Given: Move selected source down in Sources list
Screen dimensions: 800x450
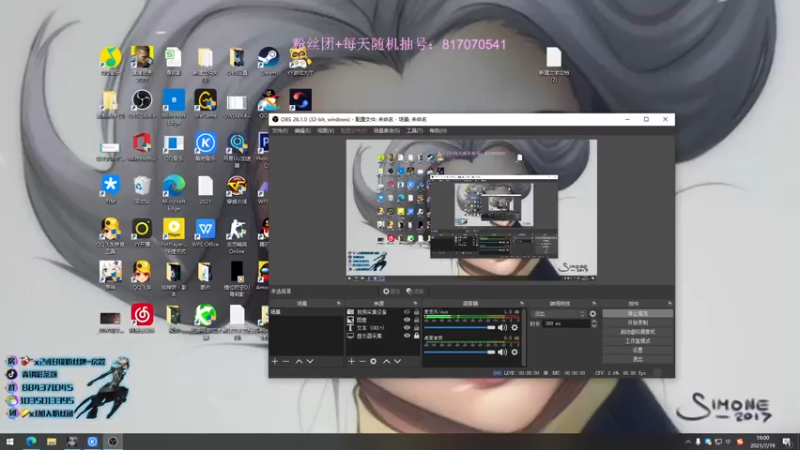Looking at the screenshot, I should 397,361.
